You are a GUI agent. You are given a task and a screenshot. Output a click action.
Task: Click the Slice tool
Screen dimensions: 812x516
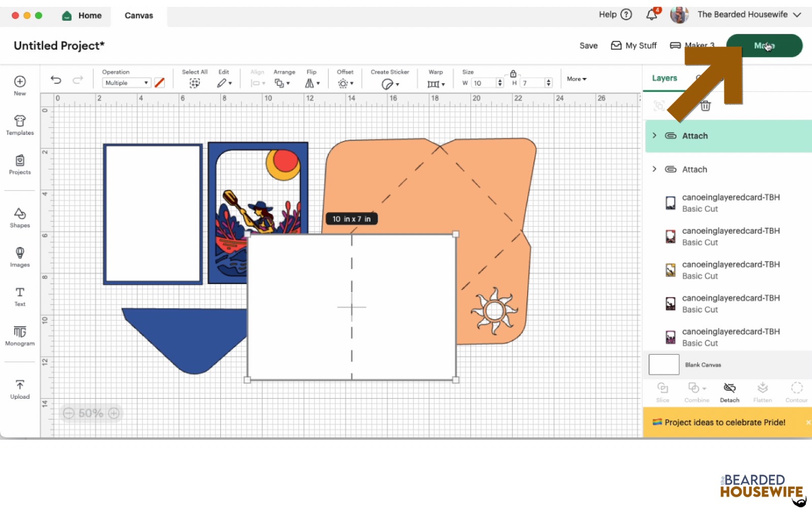[x=663, y=393]
